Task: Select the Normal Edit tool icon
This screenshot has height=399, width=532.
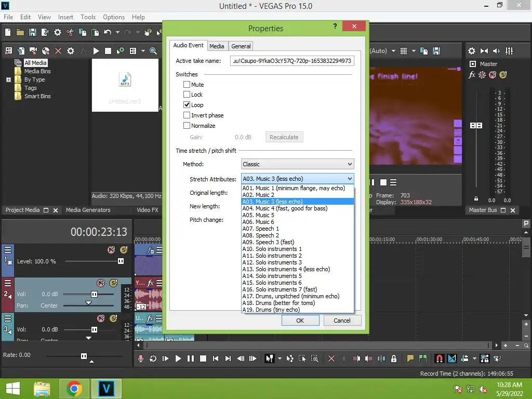Action: point(270,358)
